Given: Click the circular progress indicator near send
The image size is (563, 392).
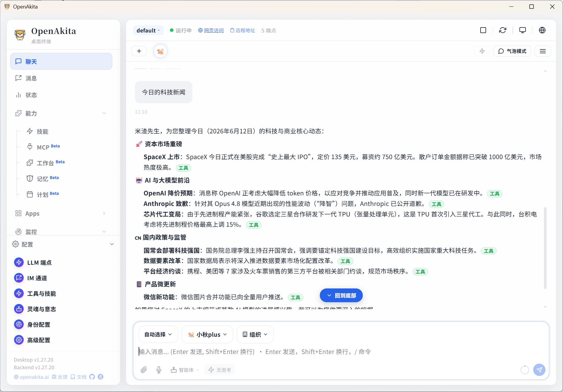Looking at the screenshot, I should click(525, 370).
